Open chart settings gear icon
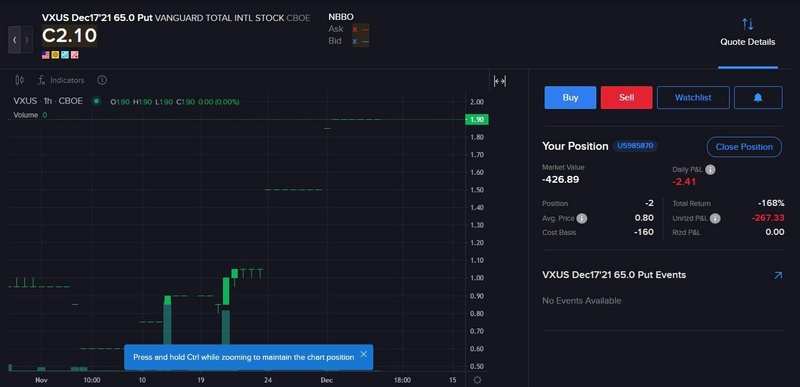The width and height of the screenshot is (800, 387). pyautogui.click(x=477, y=380)
